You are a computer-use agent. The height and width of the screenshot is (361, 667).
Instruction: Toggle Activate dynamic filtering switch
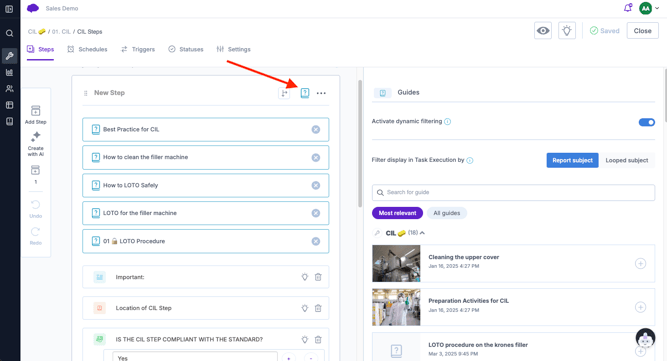tap(647, 122)
